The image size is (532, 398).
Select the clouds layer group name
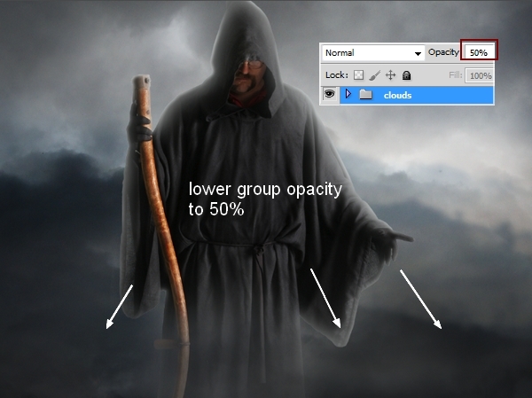[397, 95]
